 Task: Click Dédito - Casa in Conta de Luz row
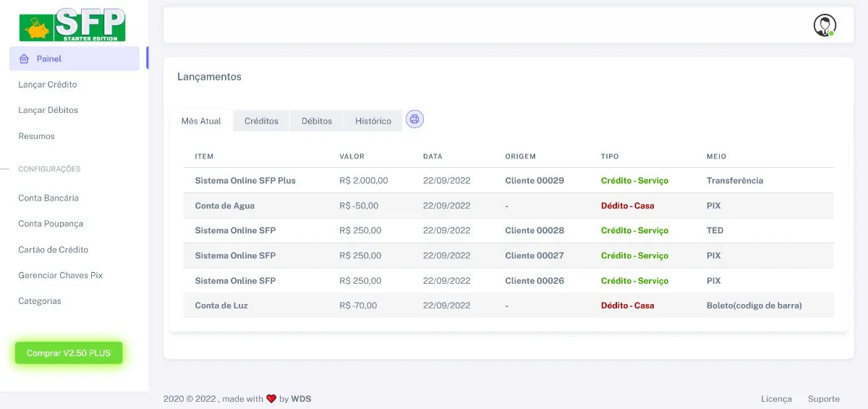pos(627,305)
